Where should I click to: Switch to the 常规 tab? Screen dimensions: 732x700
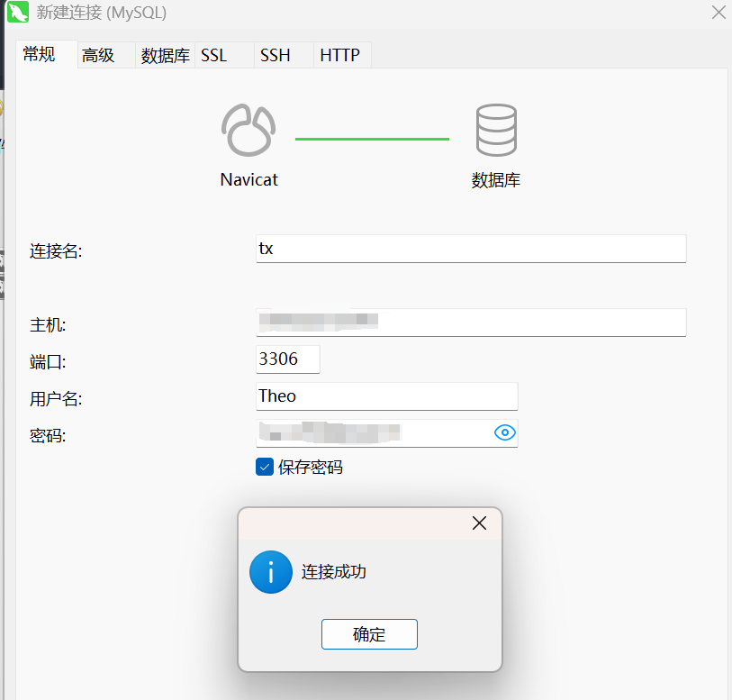[x=46, y=54]
